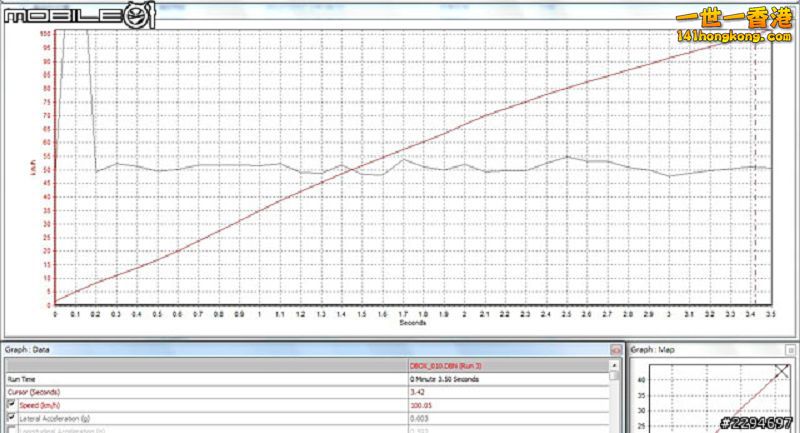Close the Graph : Map panel
Image resolution: width=800 pixels, height=433 pixels.
pyautogui.click(x=791, y=350)
